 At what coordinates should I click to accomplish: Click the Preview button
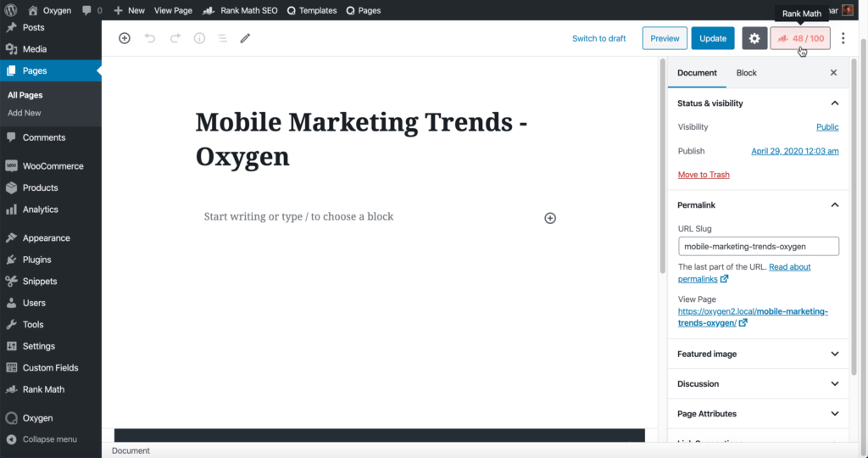point(665,38)
